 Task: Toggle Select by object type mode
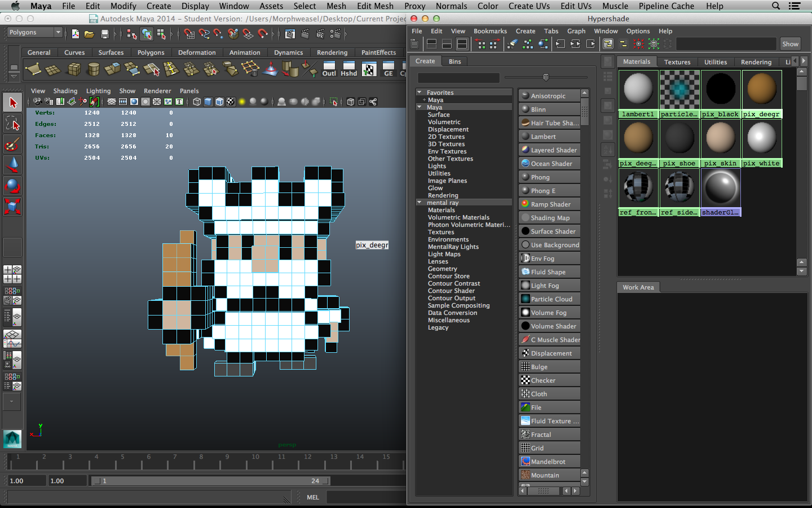tap(147, 34)
